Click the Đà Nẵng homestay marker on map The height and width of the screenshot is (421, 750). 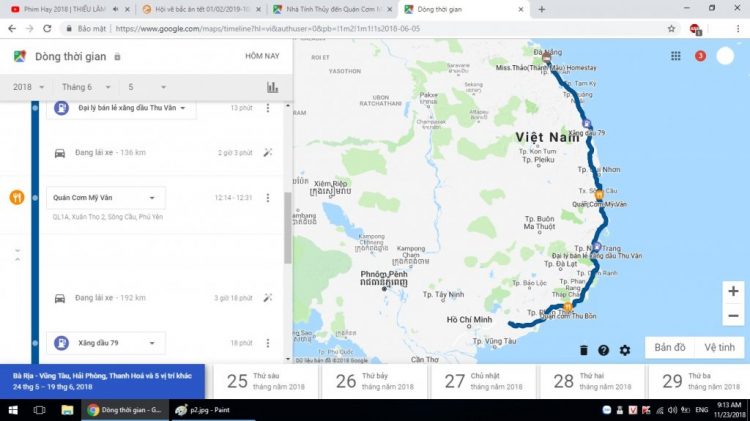click(546, 58)
